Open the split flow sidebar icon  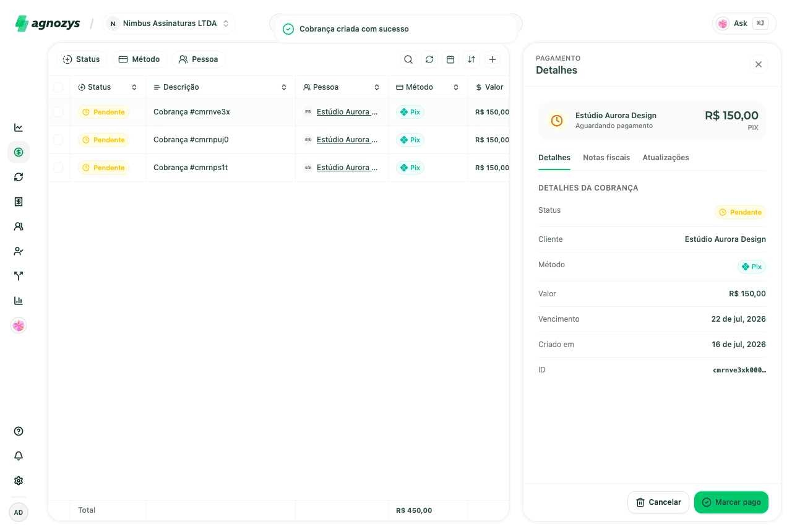coord(19,276)
